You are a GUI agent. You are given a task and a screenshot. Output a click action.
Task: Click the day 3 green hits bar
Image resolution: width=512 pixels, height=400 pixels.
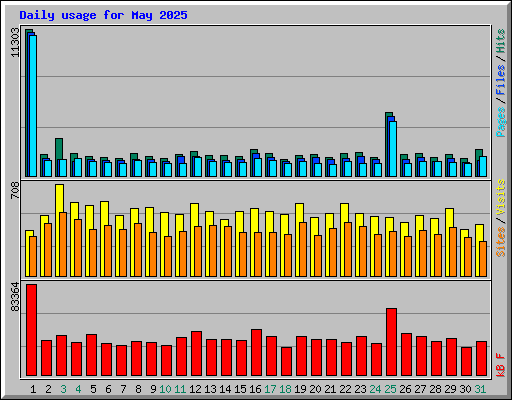[x=59, y=149]
